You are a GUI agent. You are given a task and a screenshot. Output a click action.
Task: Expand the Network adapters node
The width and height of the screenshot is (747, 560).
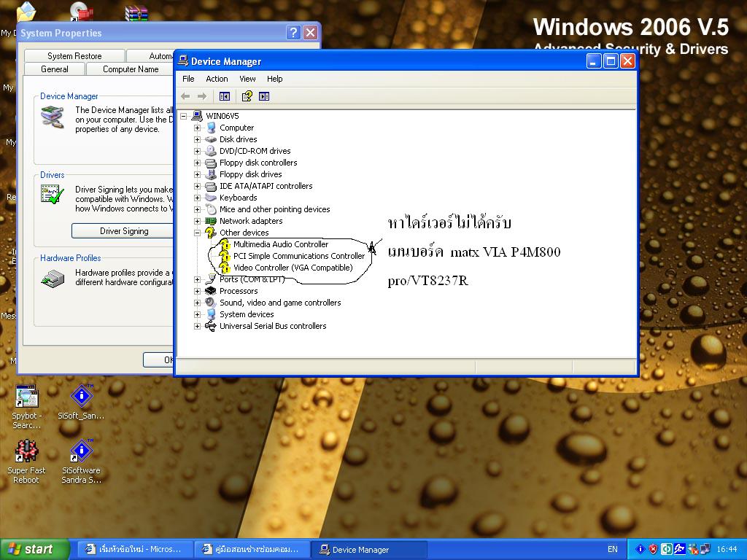[197, 221]
